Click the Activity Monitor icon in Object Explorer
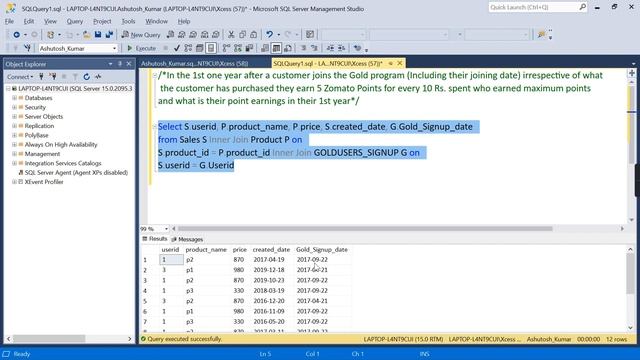 pyautogui.click(x=98, y=76)
